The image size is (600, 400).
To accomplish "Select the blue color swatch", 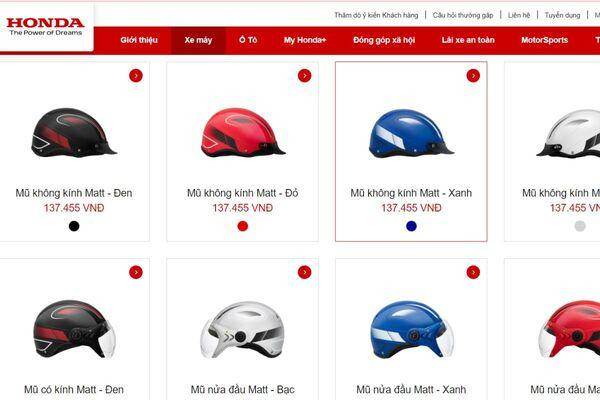I will [411, 226].
